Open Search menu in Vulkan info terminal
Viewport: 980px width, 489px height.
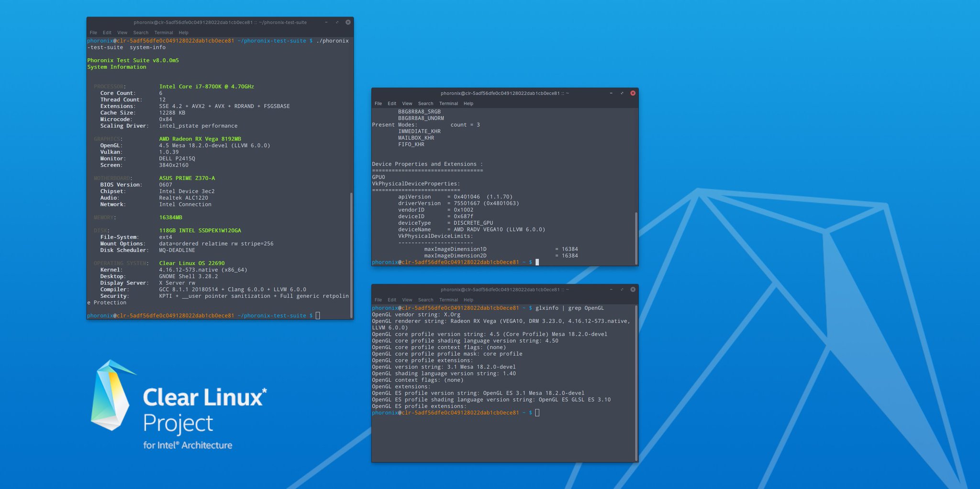coord(425,103)
